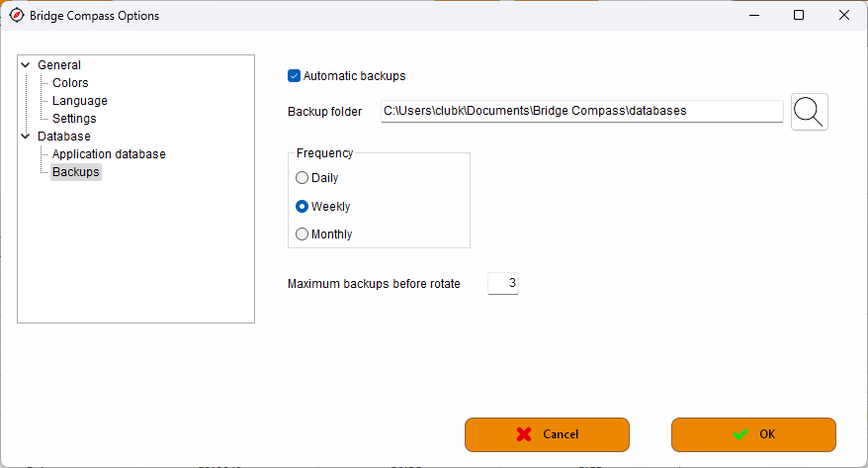The height and width of the screenshot is (468, 868).
Task: Select the Daily frequency option
Action: [x=302, y=178]
